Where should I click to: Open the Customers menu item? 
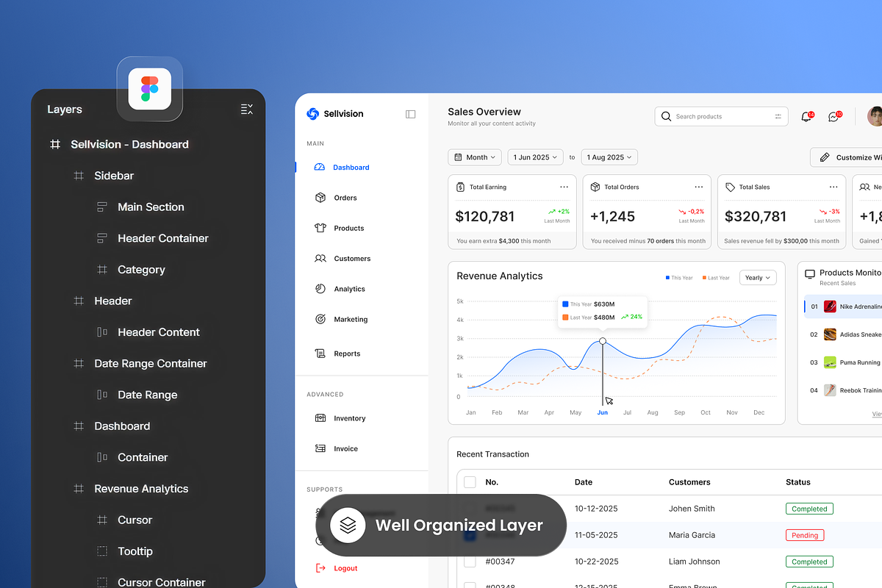pos(352,259)
